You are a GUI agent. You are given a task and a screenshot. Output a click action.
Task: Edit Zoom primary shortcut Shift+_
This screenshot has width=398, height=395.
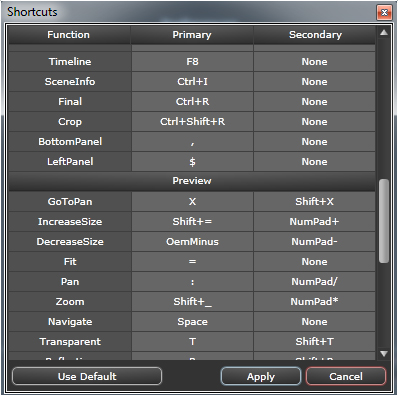tap(192, 302)
